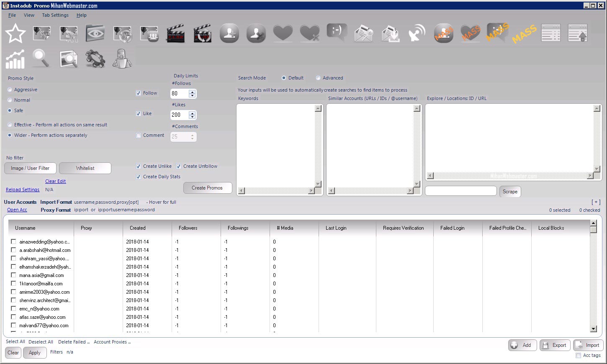The width and height of the screenshot is (607, 364).
Task: Toggle the Like checkbox
Action: pos(138,113)
